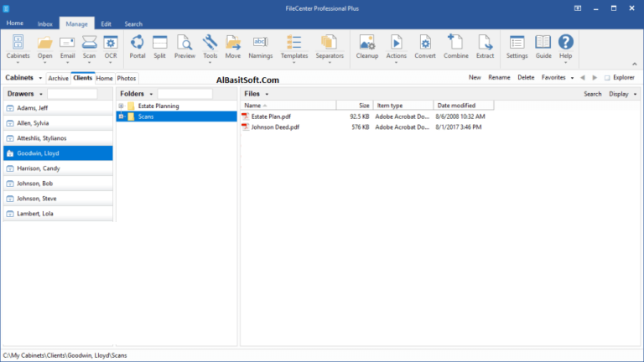Viewport: 644px width, 362px height.
Task: Open the Guide book icon
Action: (543, 42)
